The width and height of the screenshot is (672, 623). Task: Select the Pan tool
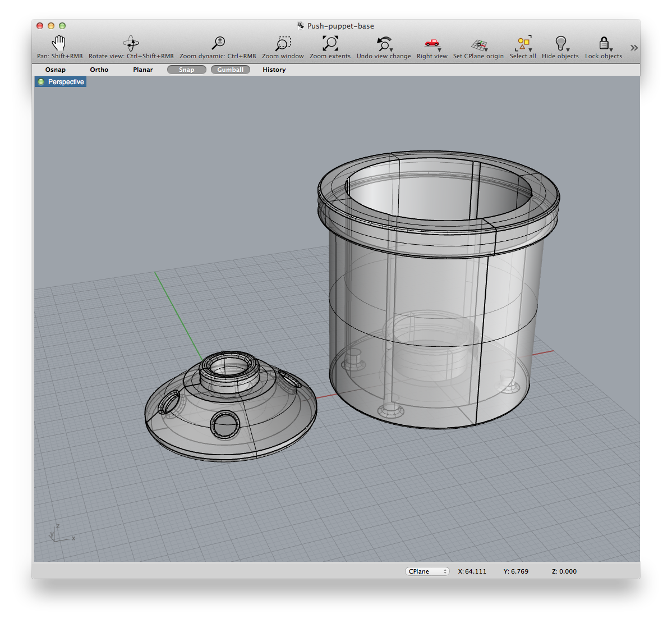58,45
